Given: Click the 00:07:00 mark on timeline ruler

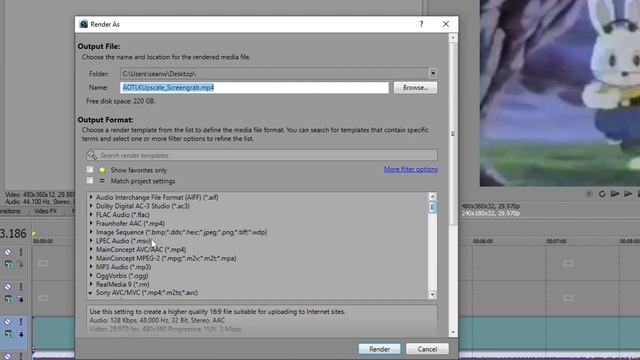Looking at the screenshot, I should tap(556, 241).
